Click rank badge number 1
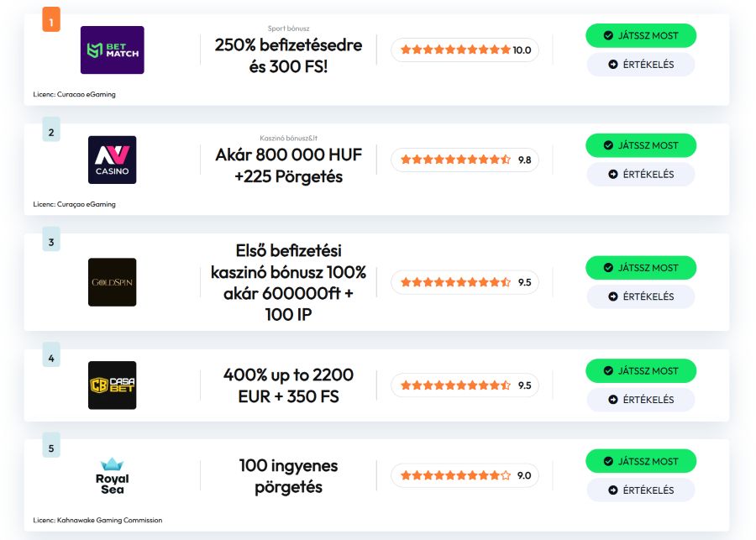The image size is (756, 540). (x=51, y=22)
